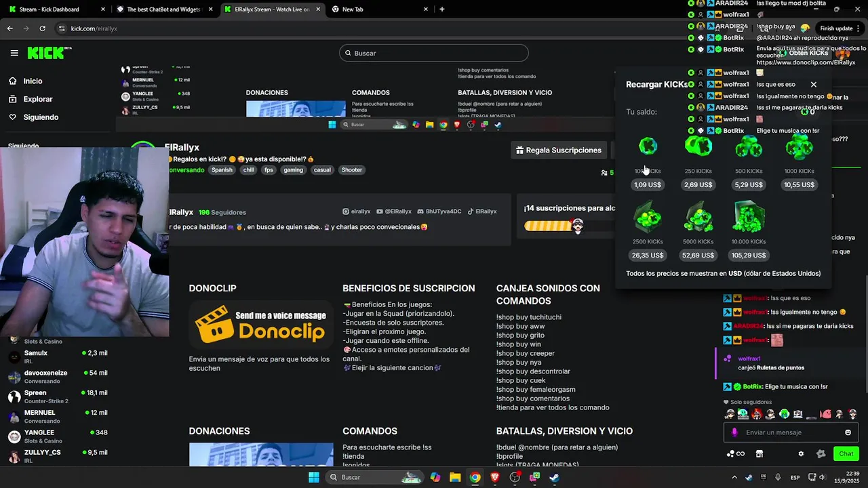Screen dimensions: 868x488
Task: Choose the 100 KICKs package icon
Action: pos(648,146)
